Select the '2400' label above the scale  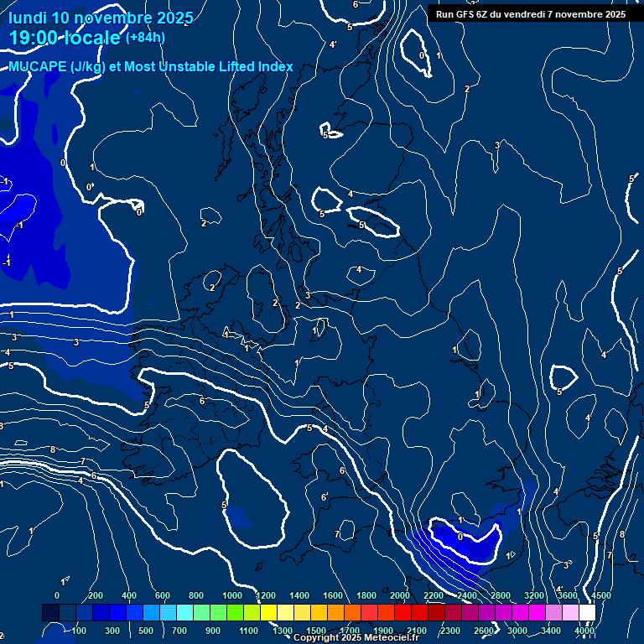[467, 595]
